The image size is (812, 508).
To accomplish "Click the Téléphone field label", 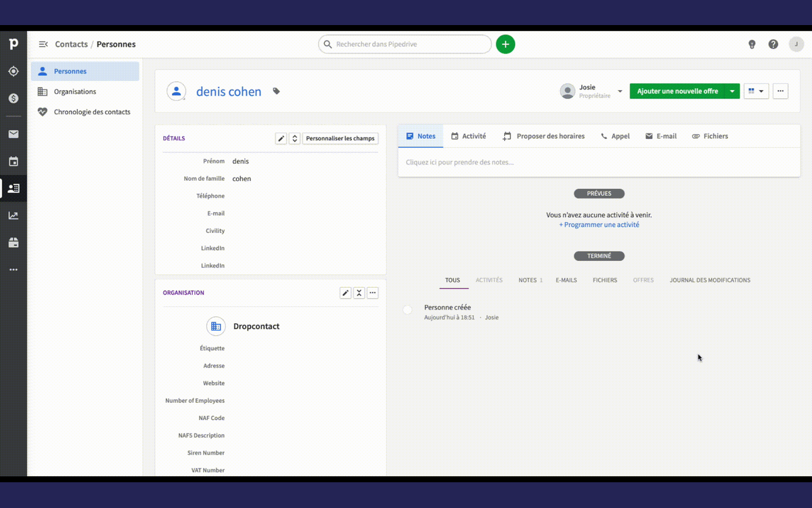I will [x=210, y=196].
